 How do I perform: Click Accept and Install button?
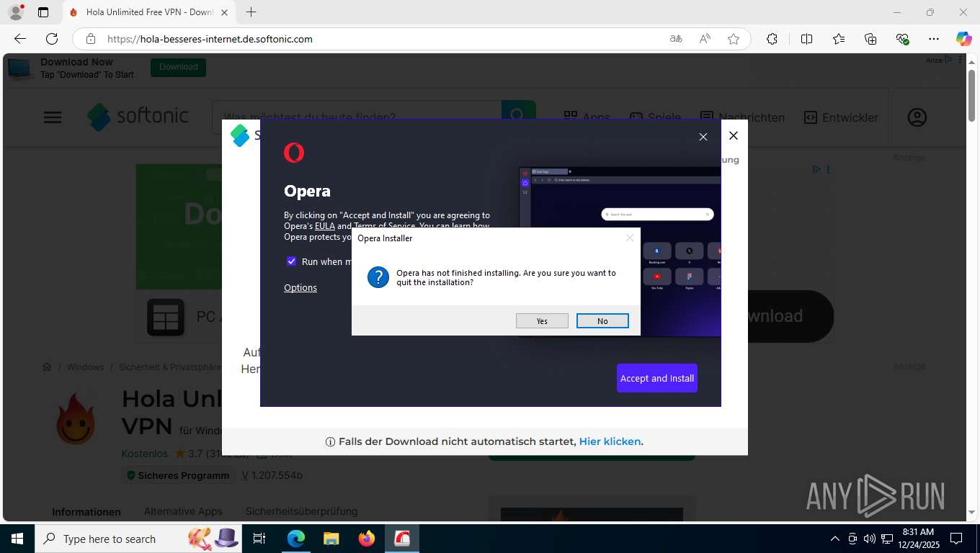[657, 378]
